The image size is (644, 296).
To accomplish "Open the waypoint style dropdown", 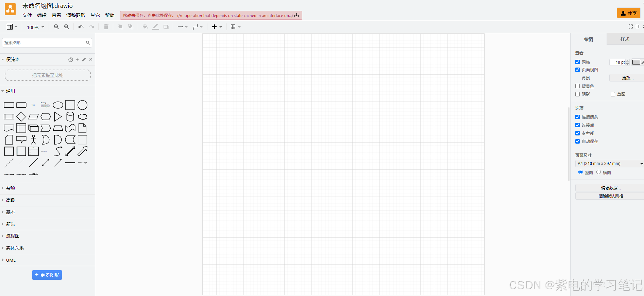I will 198,27.
